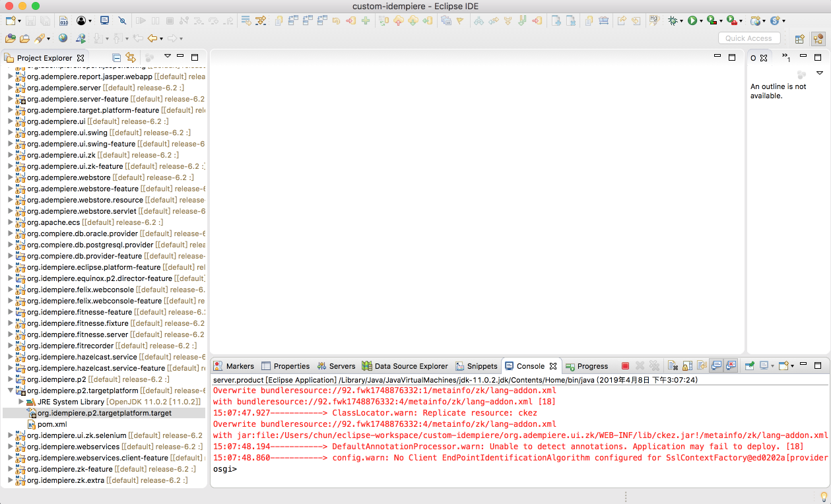Toggle Skip All Breakpoints in the toolbar

pyautogui.click(x=123, y=21)
